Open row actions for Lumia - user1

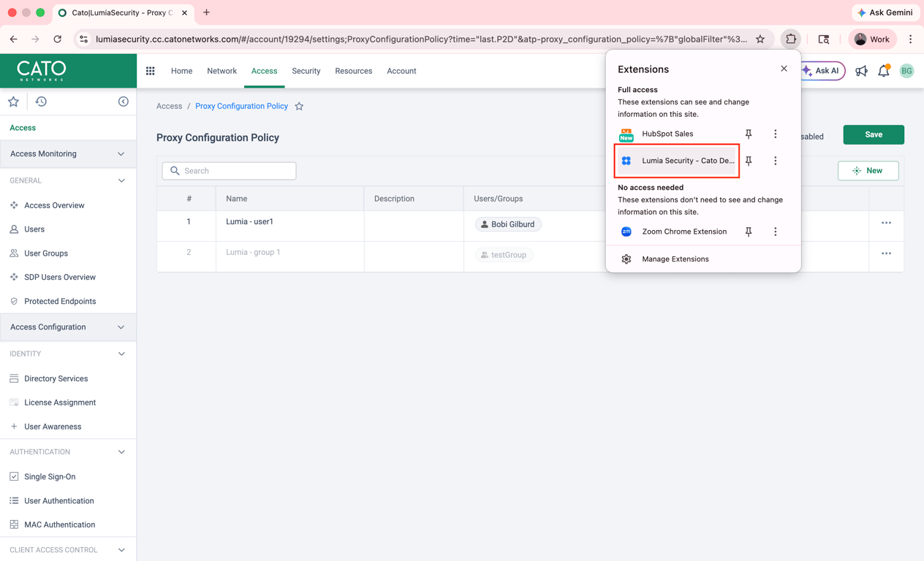click(886, 223)
